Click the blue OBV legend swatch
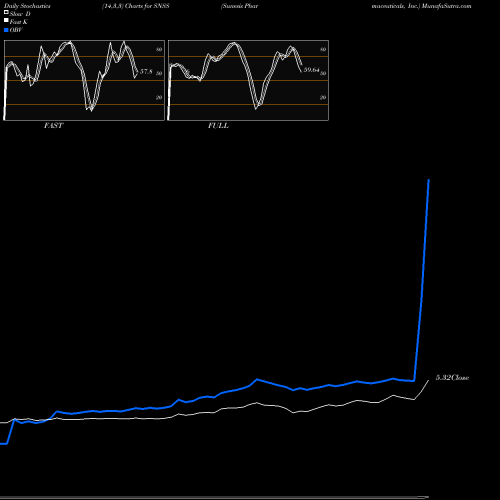This screenshot has width=500, height=500. (x=6, y=30)
